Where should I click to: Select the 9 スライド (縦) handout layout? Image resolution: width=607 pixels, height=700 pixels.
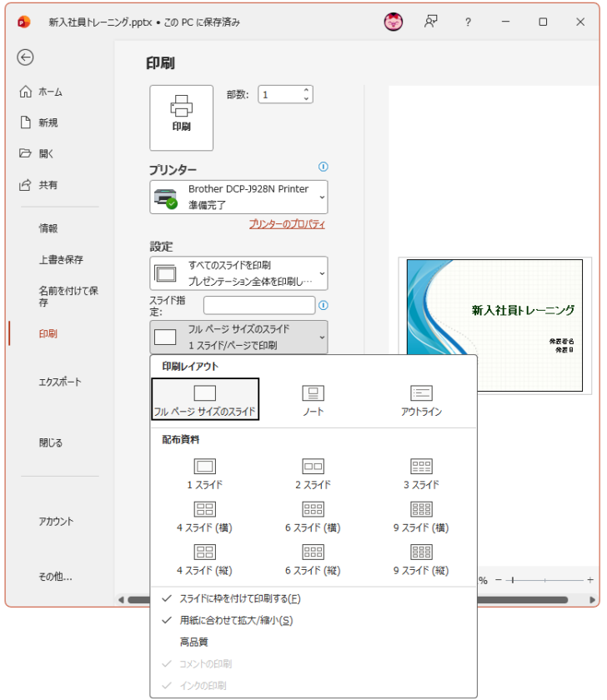[x=421, y=552]
